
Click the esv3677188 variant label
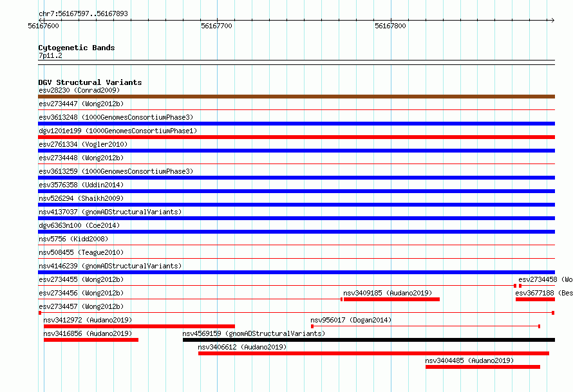(x=544, y=293)
